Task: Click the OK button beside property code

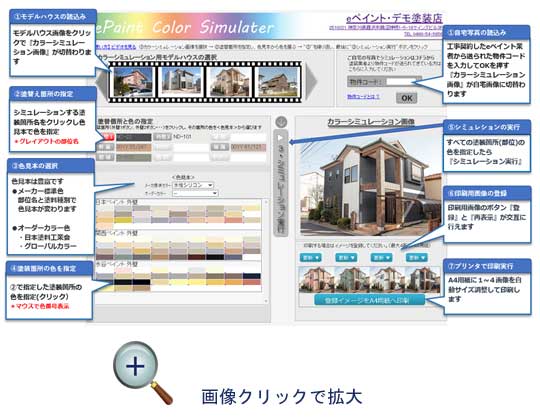Action: [406, 98]
